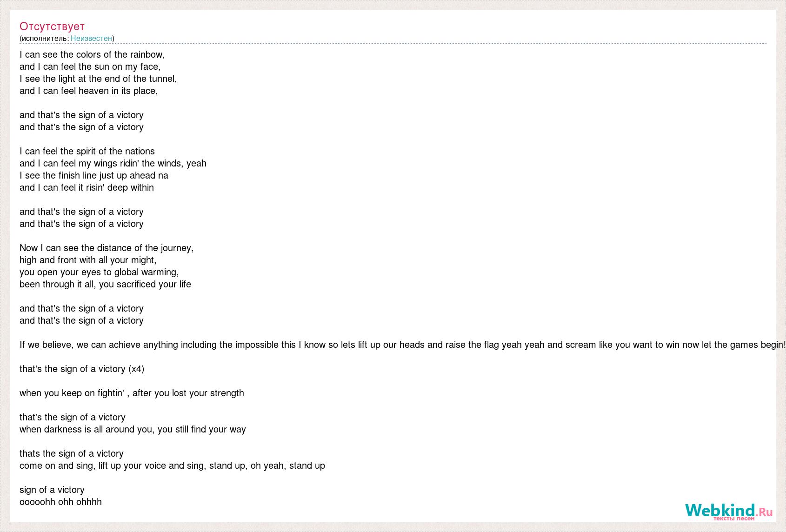Image resolution: width=786 pixels, height=532 pixels.
Task: Click the Webkind.Ru logo
Action: point(728,511)
